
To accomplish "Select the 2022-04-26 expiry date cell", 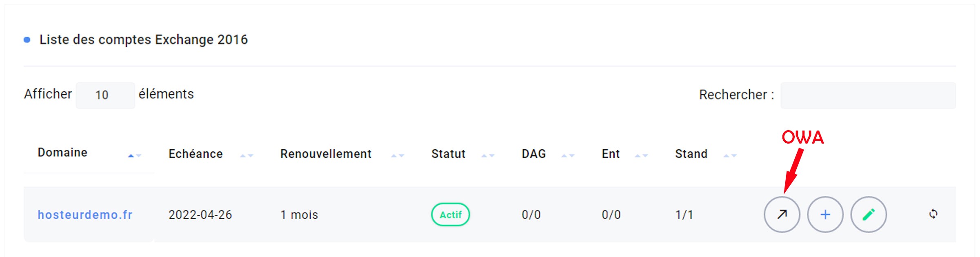I will point(200,215).
